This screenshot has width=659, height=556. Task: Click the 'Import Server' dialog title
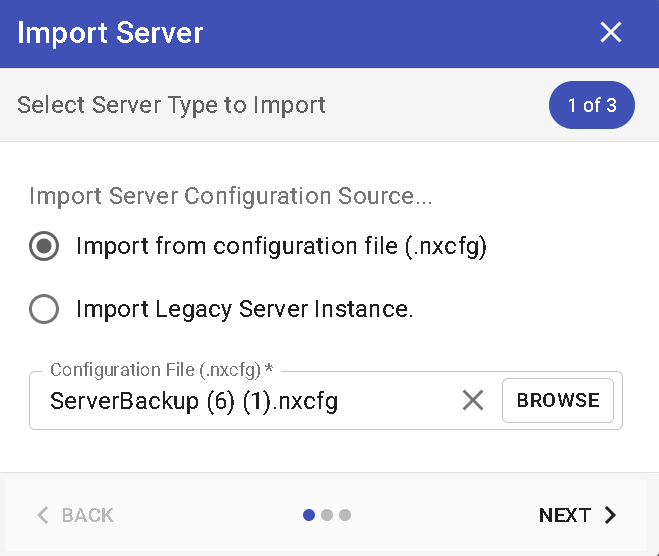(110, 33)
